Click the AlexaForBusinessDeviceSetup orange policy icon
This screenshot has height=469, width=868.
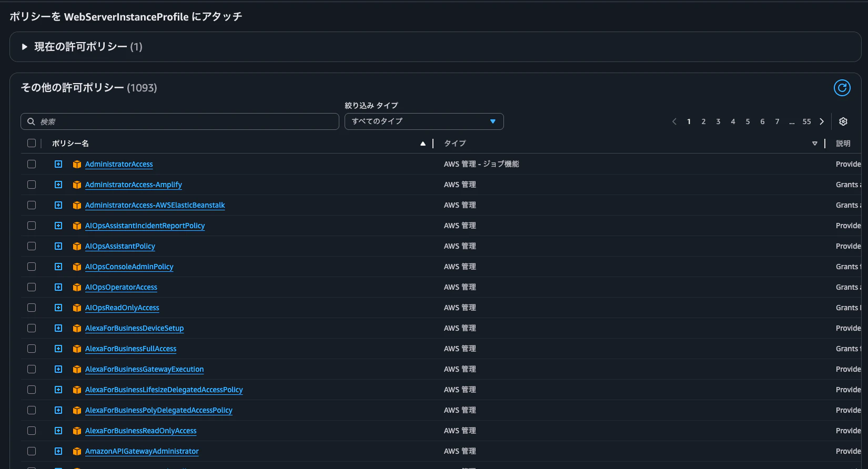[x=77, y=328]
